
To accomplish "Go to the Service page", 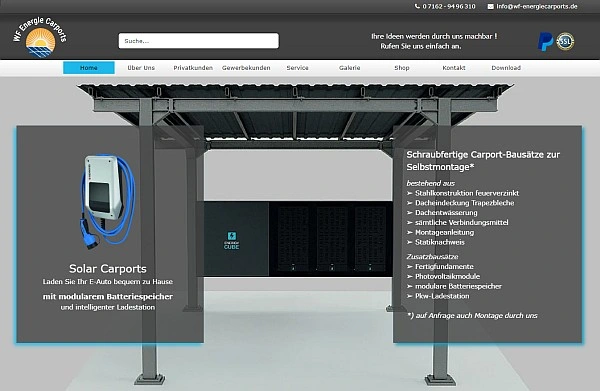I will point(297,68).
